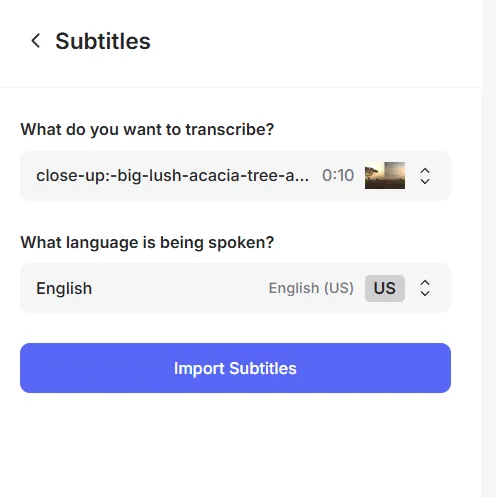
Task: Click the upward chevron in the language selector
Action: (x=425, y=283)
